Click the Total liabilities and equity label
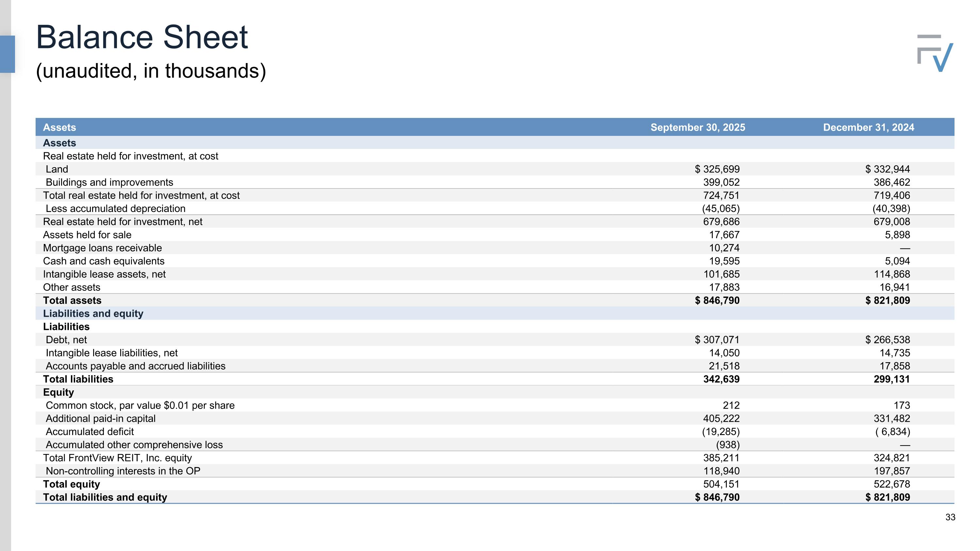Image resolution: width=980 pixels, height=551 pixels. pyautogui.click(x=105, y=497)
